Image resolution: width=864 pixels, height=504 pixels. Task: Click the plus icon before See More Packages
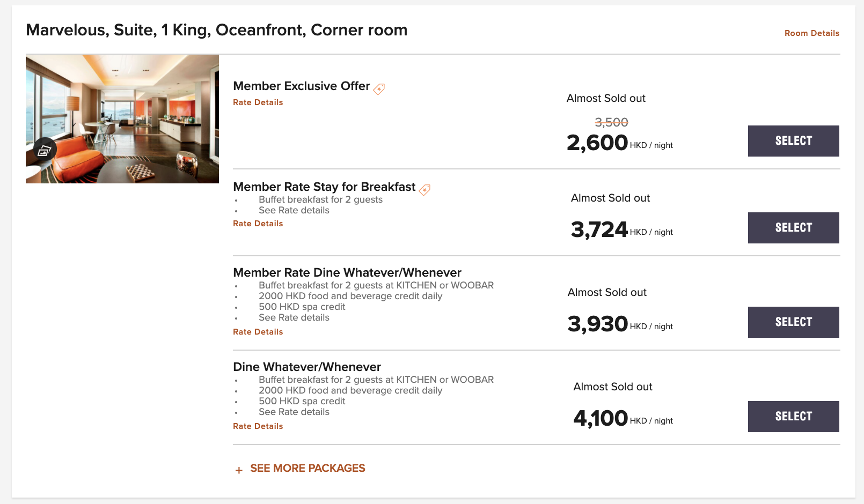point(239,470)
